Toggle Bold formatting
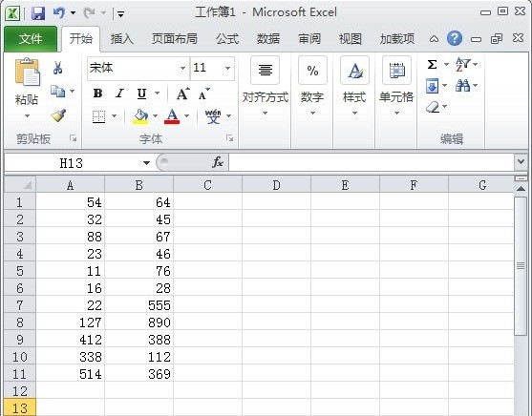Image resolution: width=532 pixels, height=416 pixels. click(97, 94)
